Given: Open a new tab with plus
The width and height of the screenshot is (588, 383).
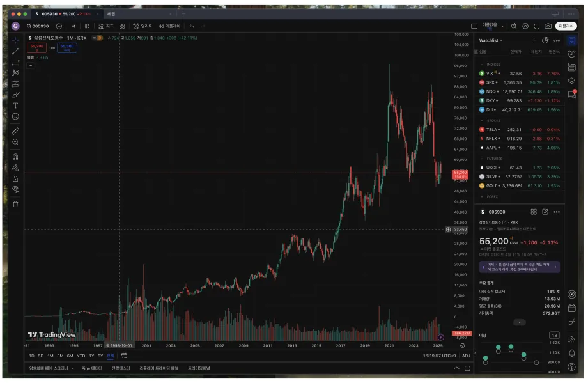Looking at the screenshot, I should pos(183,14).
